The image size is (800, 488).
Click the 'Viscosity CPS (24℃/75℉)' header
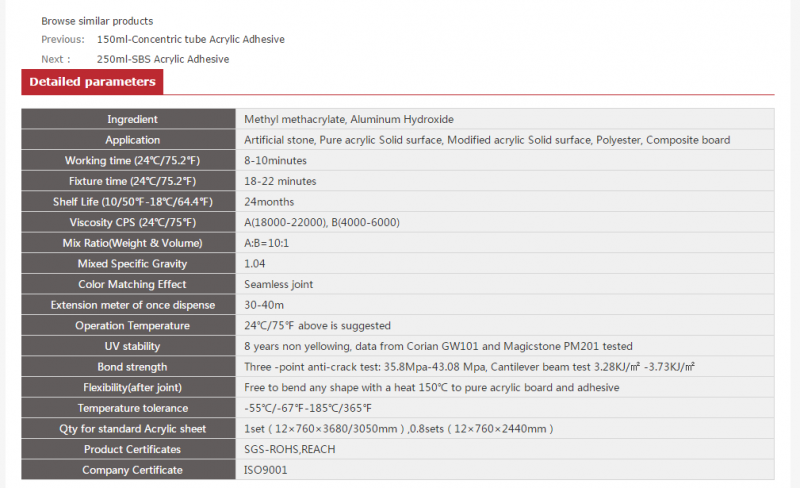[x=128, y=223]
